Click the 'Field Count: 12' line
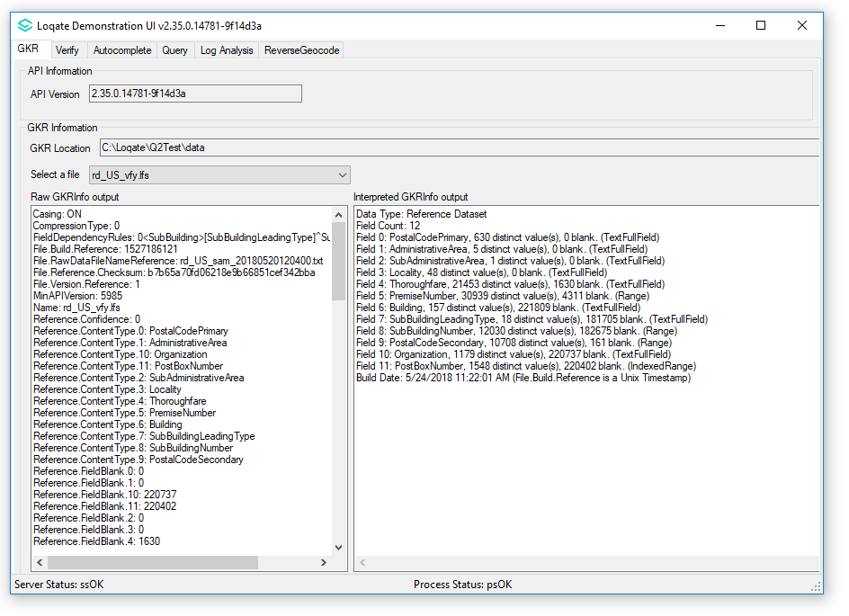849x616 pixels. 388,226
